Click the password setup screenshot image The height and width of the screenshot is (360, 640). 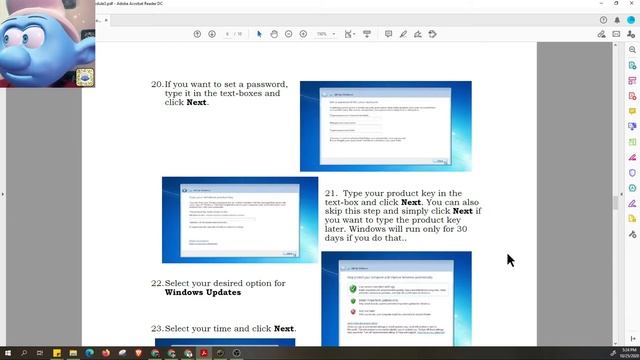[386, 126]
